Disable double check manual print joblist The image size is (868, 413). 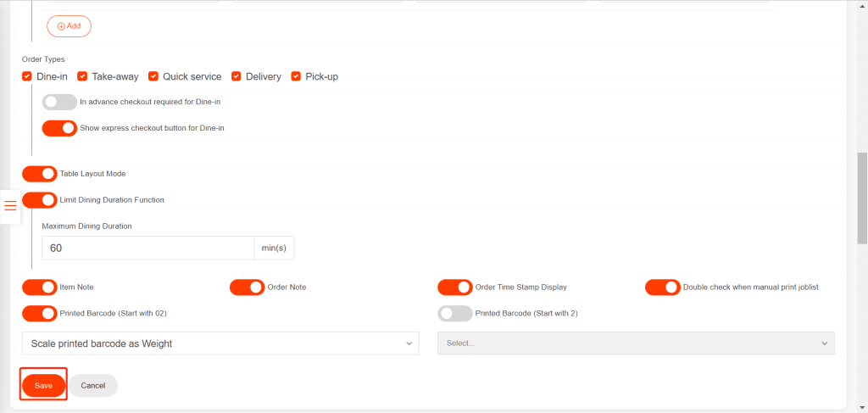point(662,287)
